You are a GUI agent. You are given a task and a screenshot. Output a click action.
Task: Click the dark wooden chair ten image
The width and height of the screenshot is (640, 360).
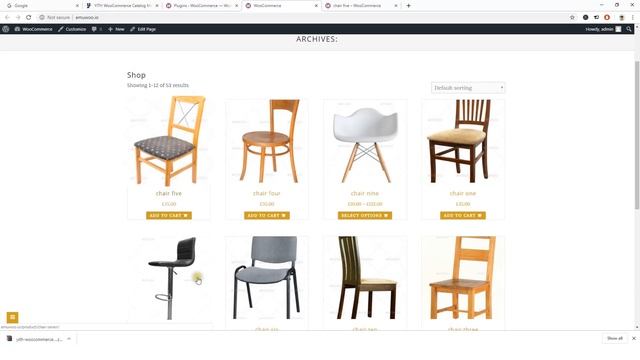pyautogui.click(x=364, y=278)
